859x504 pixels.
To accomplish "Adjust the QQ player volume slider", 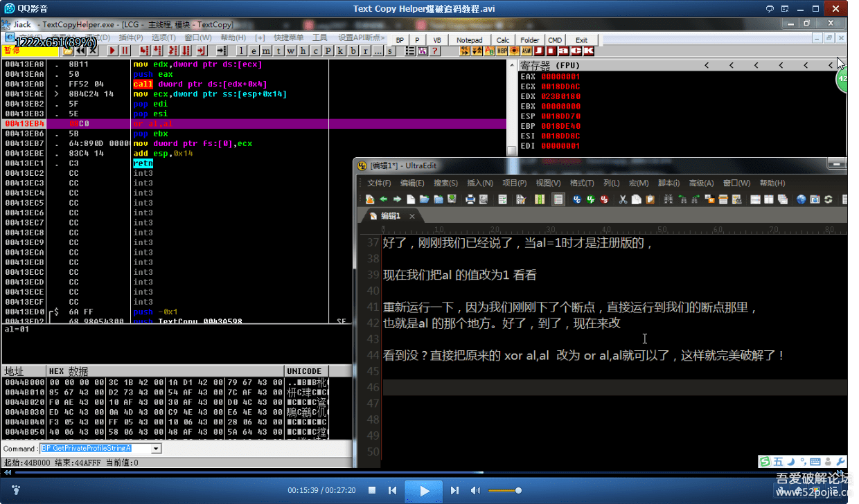I will pos(504,490).
